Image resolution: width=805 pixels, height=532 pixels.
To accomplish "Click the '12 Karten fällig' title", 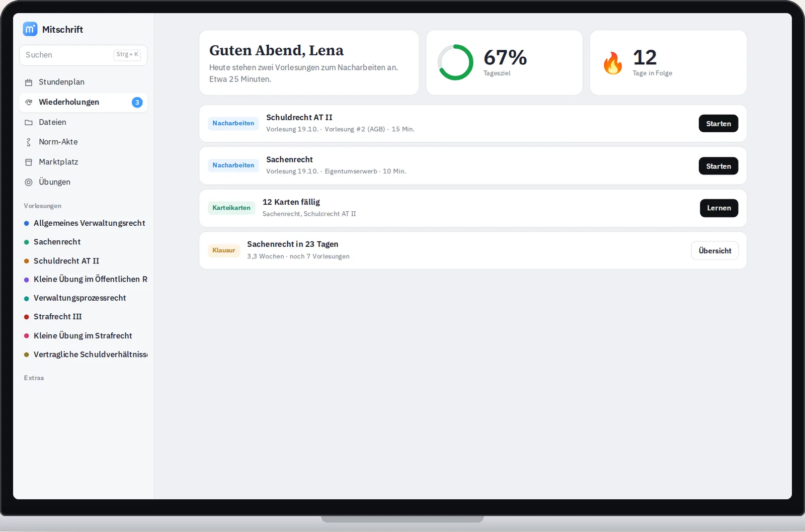I will pyautogui.click(x=291, y=202).
